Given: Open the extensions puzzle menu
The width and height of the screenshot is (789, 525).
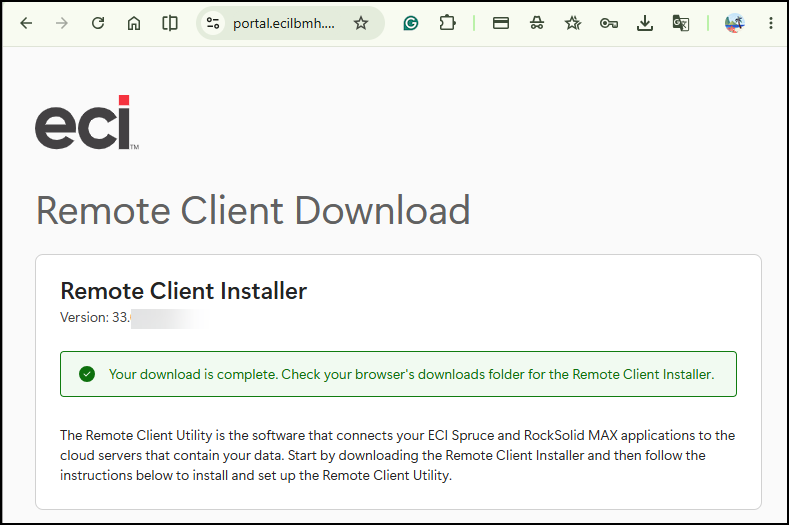Looking at the screenshot, I should (447, 23).
